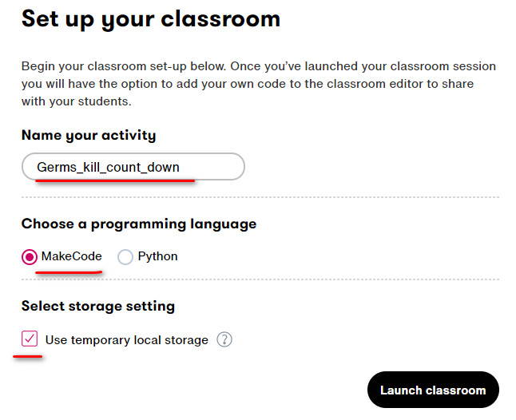Click the Germs_kill_count_down text in the field
The height and width of the screenshot is (420, 516).
(x=108, y=168)
